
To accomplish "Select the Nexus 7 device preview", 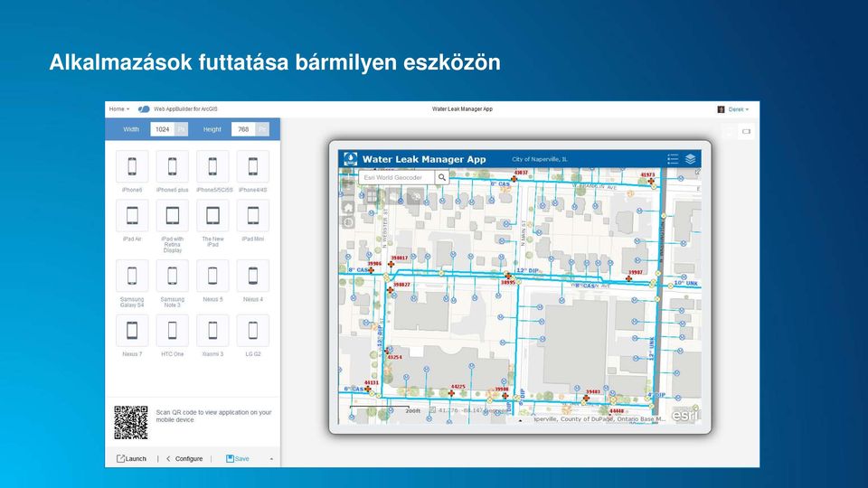I will click(132, 331).
